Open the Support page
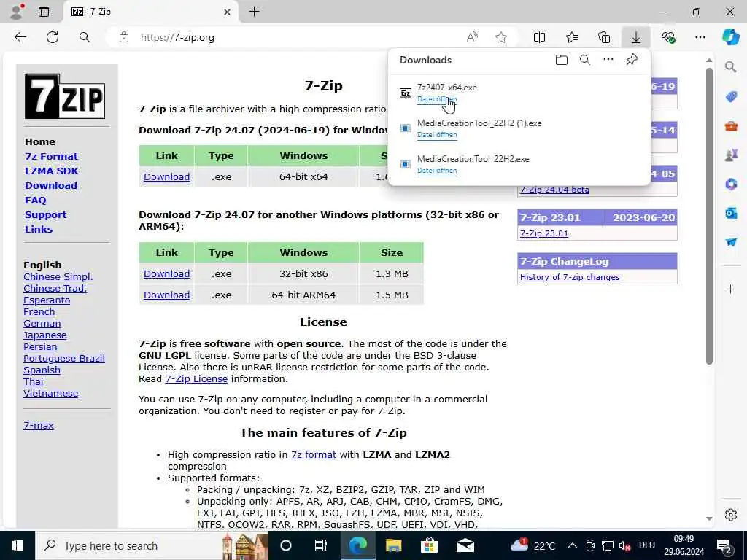The image size is (747, 560). click(x=46, y=215)
